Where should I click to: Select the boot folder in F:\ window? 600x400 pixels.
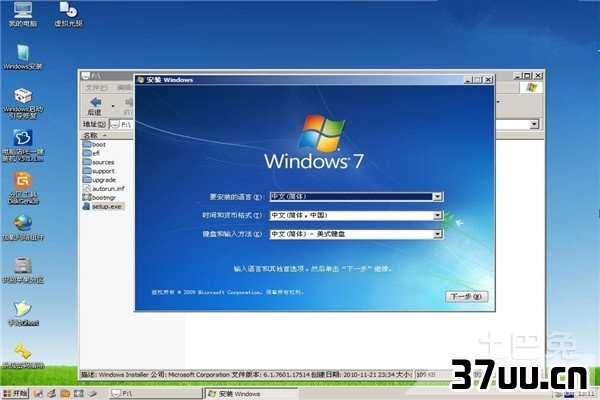coord(94,144)
